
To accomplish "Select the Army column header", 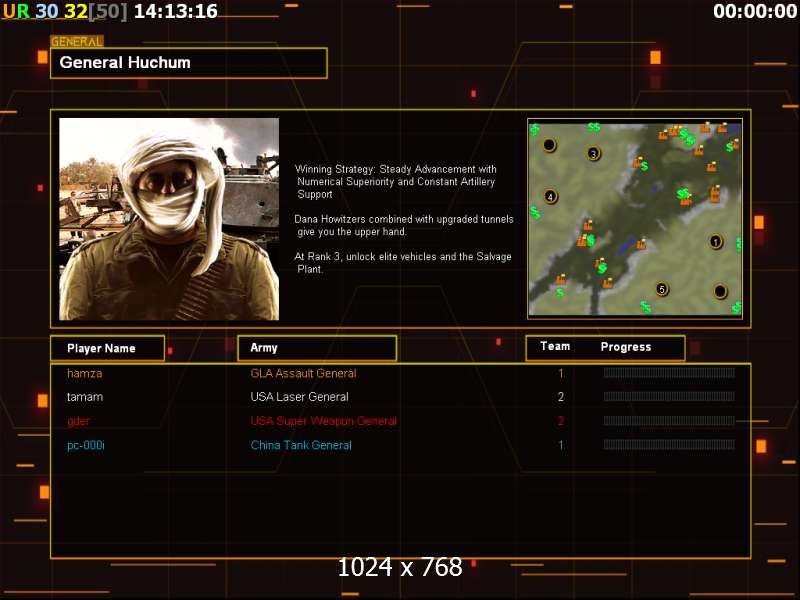I will tap(317, 348).
